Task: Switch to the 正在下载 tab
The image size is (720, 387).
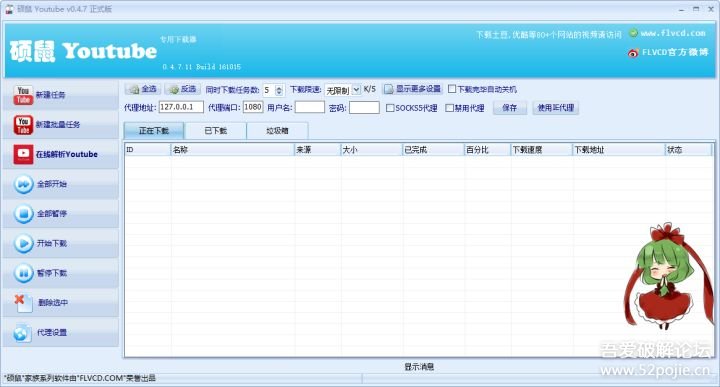Action: tap(154, 131)
